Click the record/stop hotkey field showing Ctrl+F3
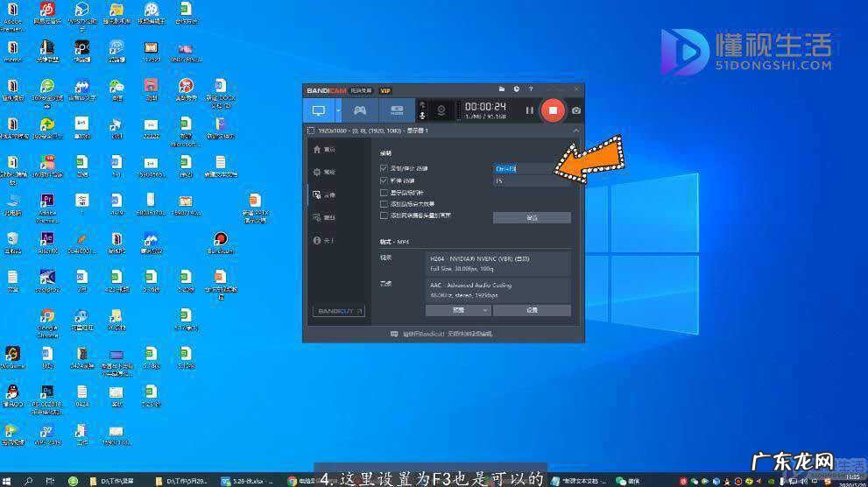 [x=532, y=169]
